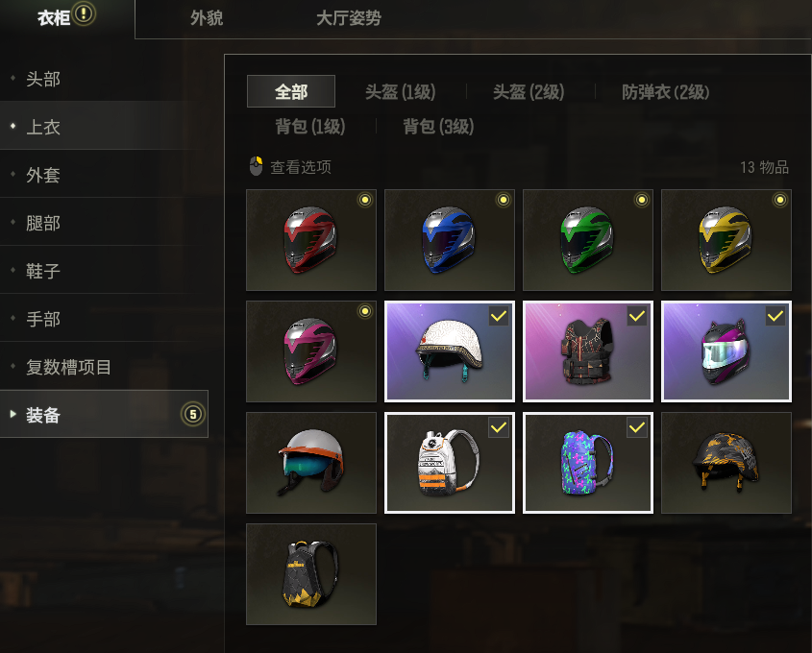Select the pink motorcycle helmet item

(311, 351)
